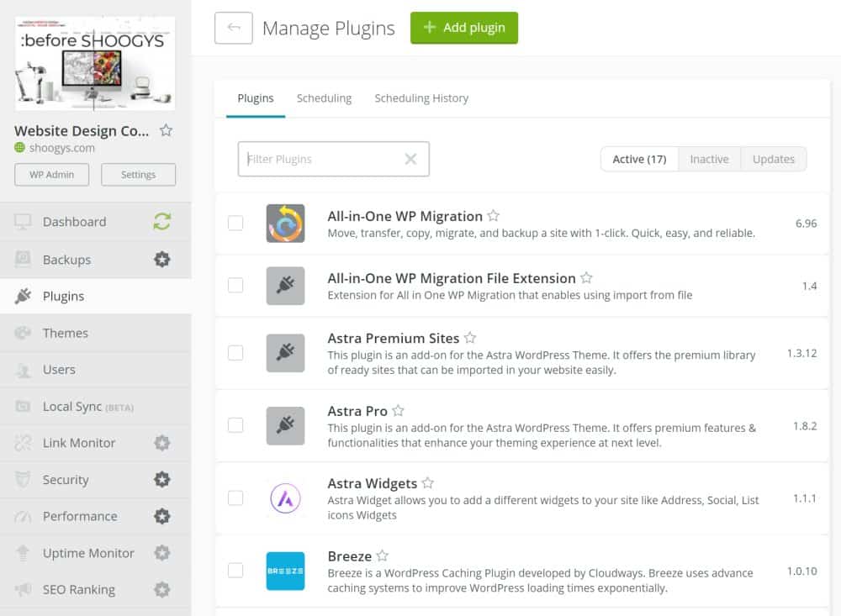The height and width of the screenshot is (616, 841).
Task: Open the site Settings button
Action: point(139,175)
